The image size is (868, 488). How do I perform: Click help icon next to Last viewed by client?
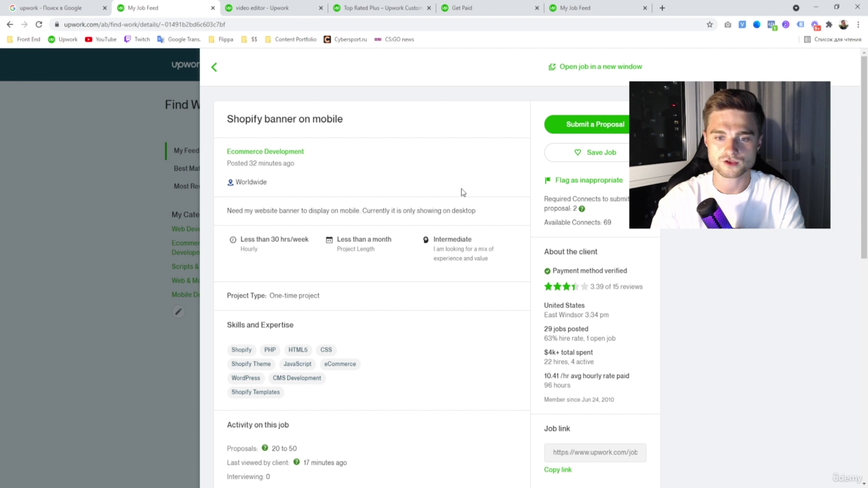point(296,462)
